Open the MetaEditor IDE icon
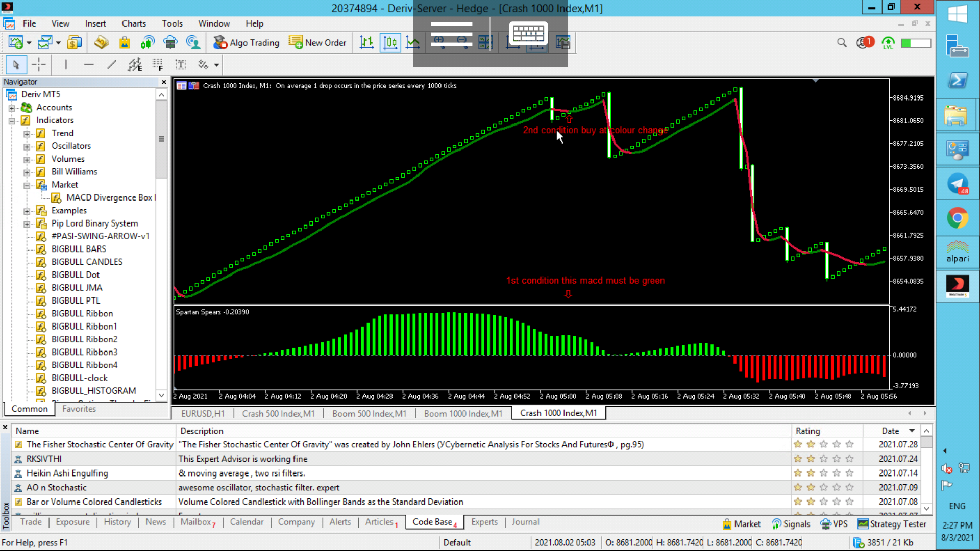980x551 pixels. click(101, 43)
